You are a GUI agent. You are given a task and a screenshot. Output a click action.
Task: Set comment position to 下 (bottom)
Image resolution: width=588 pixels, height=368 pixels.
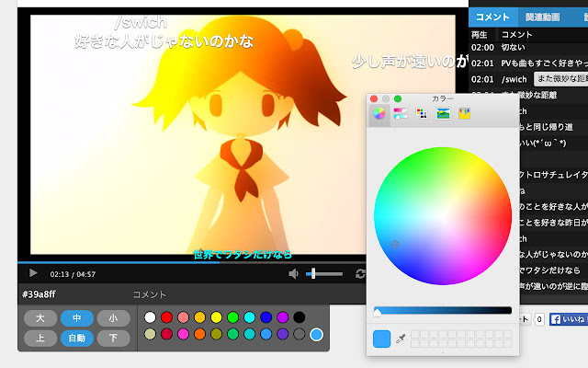click(114, 339)
